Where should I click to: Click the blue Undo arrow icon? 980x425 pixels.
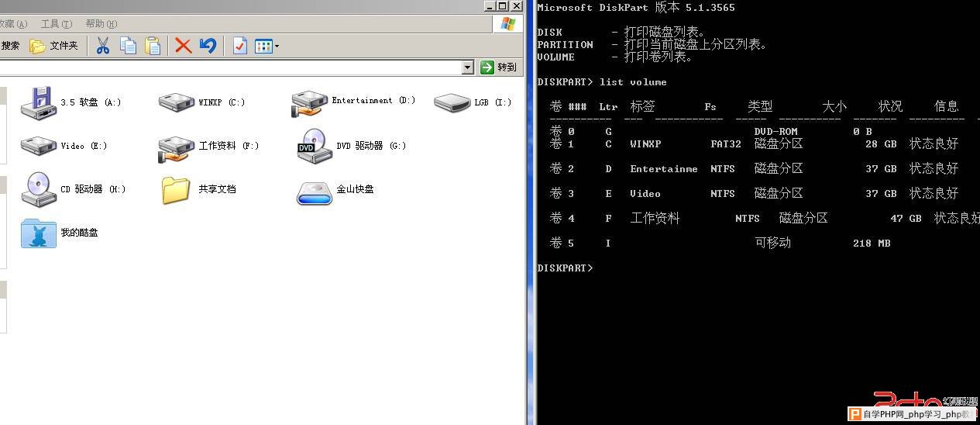click(x=208, y=46)
